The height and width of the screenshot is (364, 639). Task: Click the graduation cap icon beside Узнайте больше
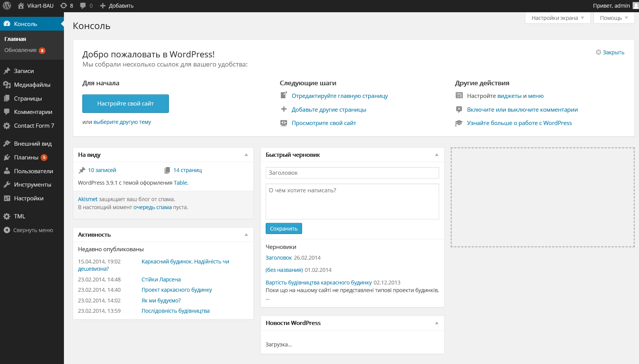tap(459, 123)
